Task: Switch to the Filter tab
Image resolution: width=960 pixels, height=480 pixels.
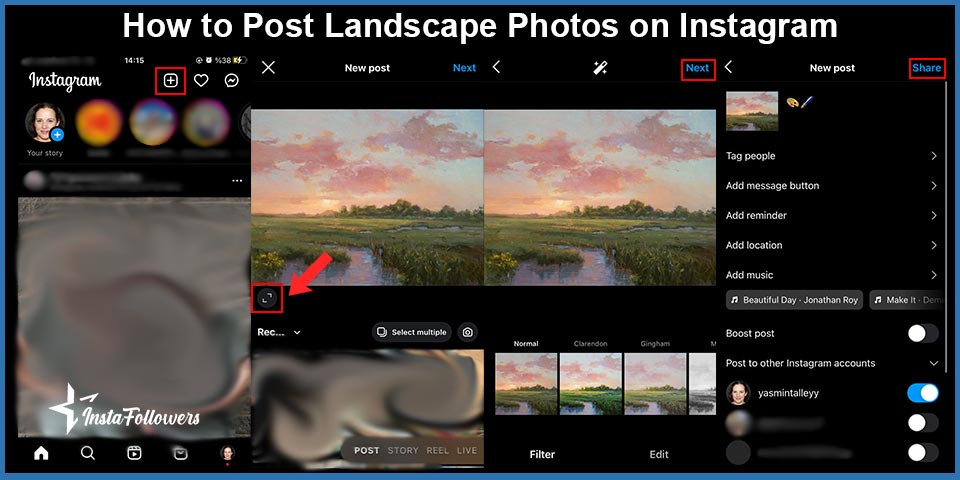Action: (542, 454)
